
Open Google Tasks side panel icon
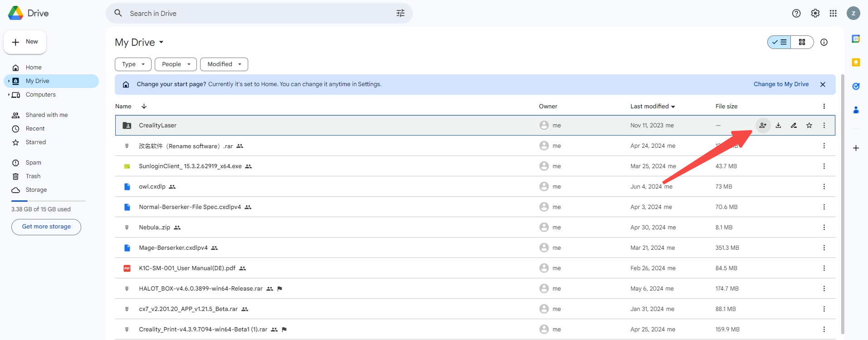pyautogui.click(x=856, y=86)
